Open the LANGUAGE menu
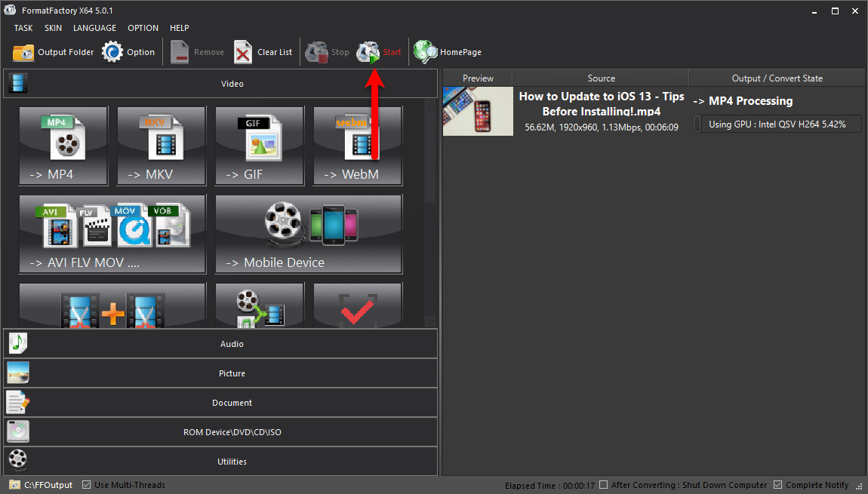The height and width of the screenshot is (494, 868). coord(94,28)
